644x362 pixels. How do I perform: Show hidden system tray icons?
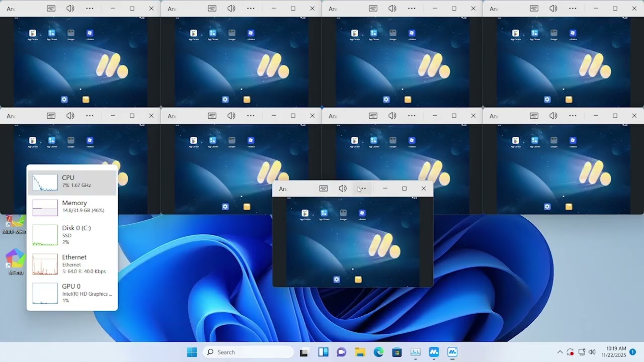(x=560, y=352)
